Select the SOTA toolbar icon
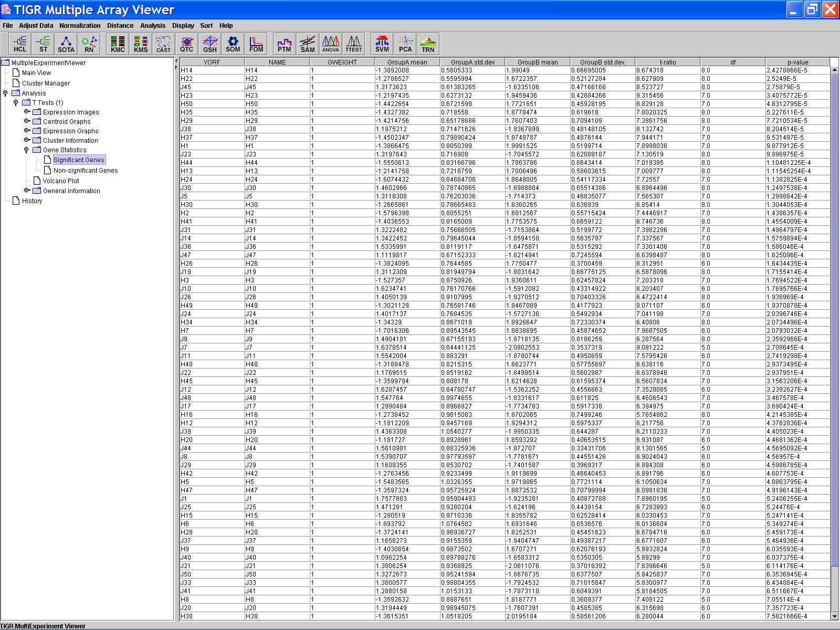 [x=66, y=44]
